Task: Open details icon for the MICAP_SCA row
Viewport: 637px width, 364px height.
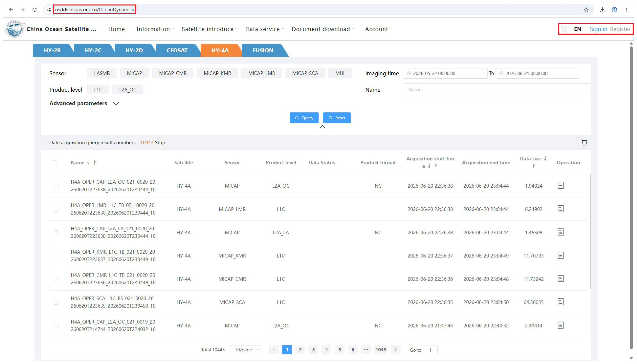Action: (x=560, y=302)
